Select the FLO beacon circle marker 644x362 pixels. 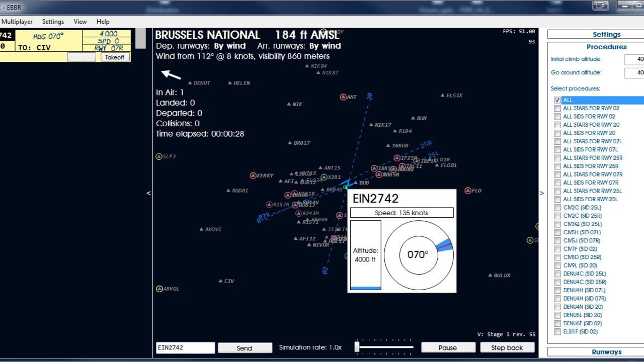[x=468, y=191]
